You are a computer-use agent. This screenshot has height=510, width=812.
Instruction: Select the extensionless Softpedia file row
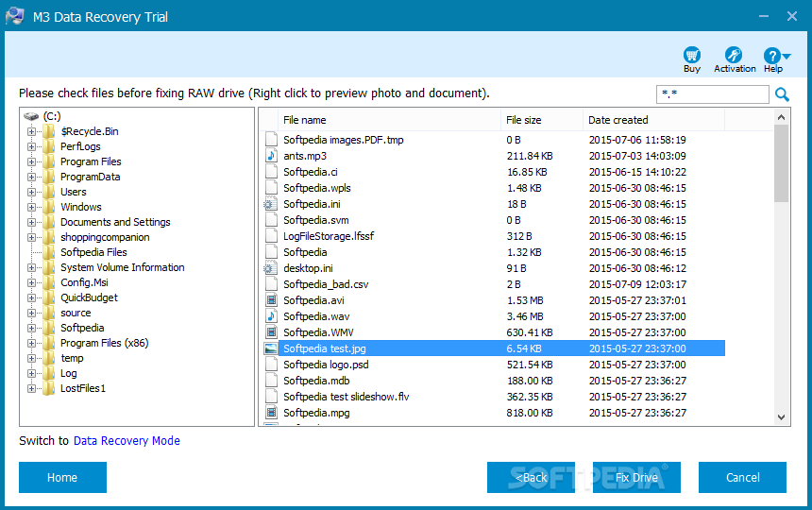tap(494, 252)
